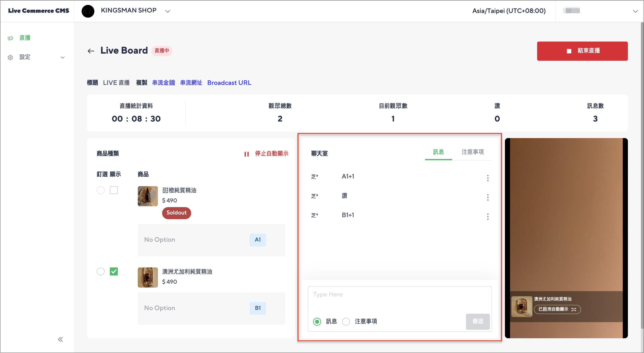Select the 訊息 chat tab
The width and height of the screenshot is (644, 353).
[439, 152]
